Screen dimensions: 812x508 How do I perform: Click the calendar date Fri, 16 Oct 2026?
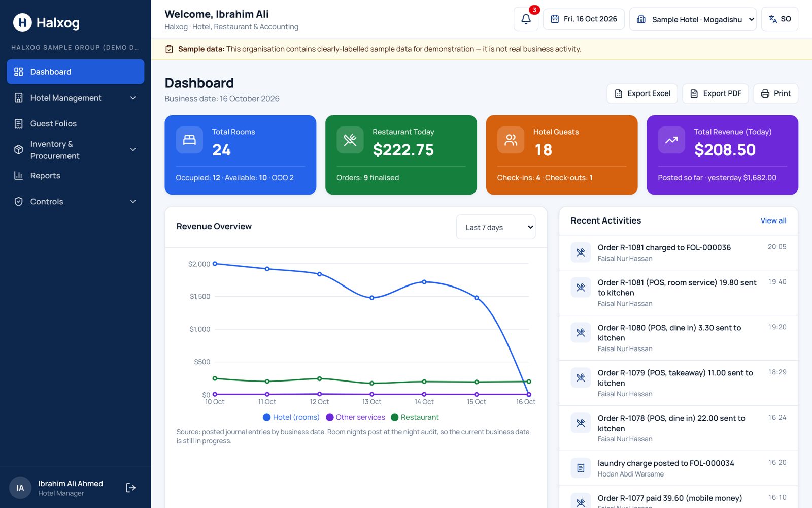pos(584,19)
